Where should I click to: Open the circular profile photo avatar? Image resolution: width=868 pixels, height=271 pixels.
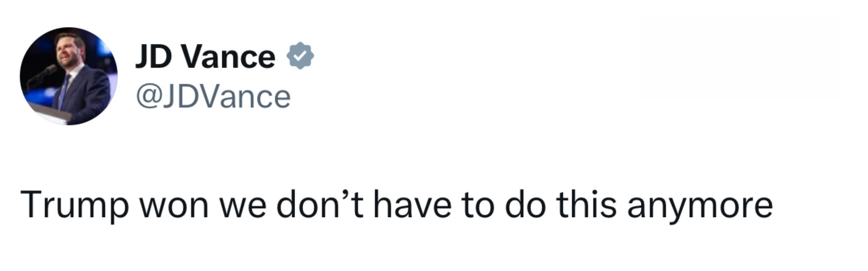point(69,76)
